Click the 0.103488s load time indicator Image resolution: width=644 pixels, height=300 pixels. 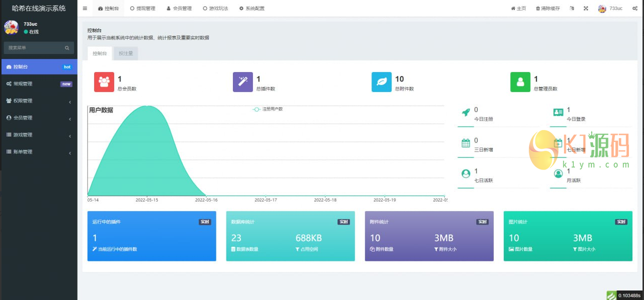tap(630, 295)
